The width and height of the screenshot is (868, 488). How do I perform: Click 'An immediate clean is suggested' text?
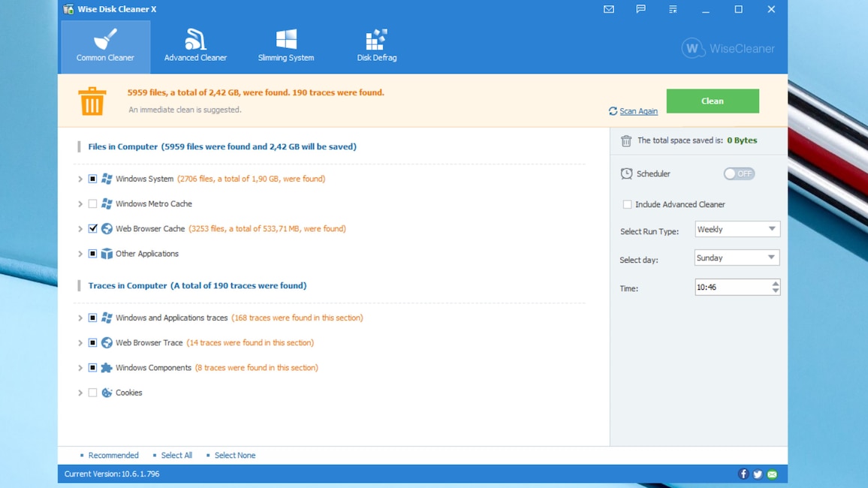pyautogui.click(x=185, y=110)
